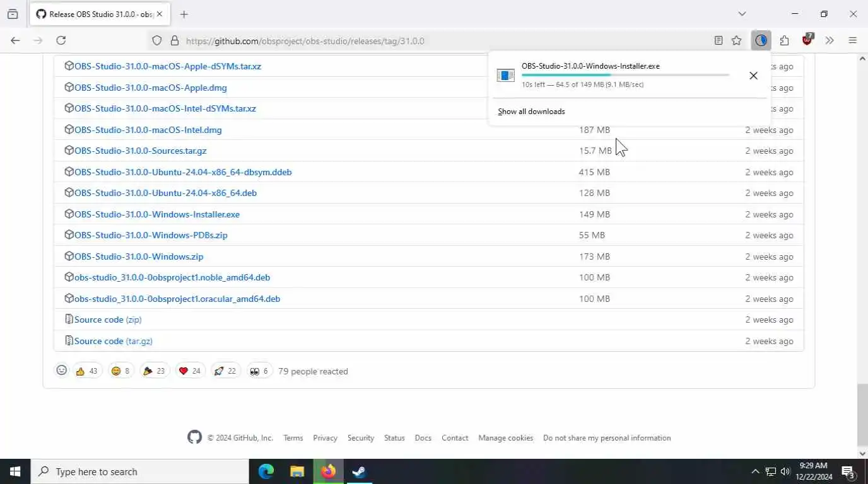Open the extensions puzzle icon
868x484 pixels.
784,40
